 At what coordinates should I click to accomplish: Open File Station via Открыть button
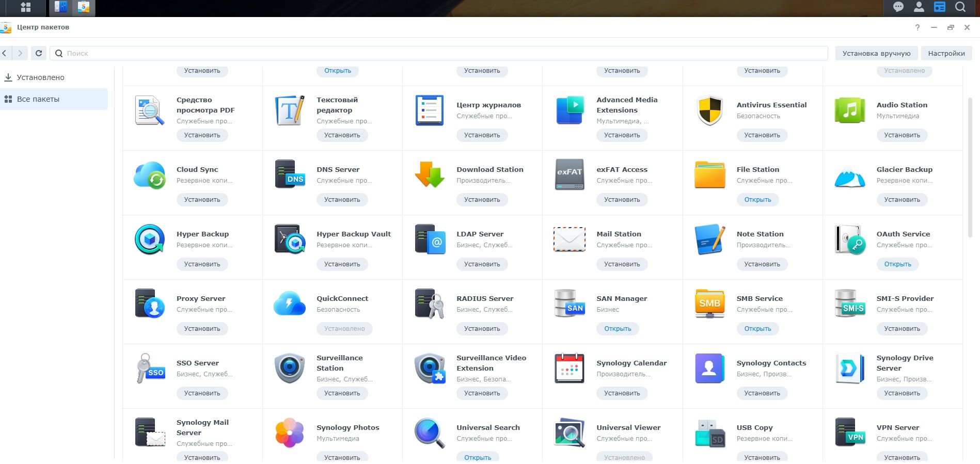point(757,200)
